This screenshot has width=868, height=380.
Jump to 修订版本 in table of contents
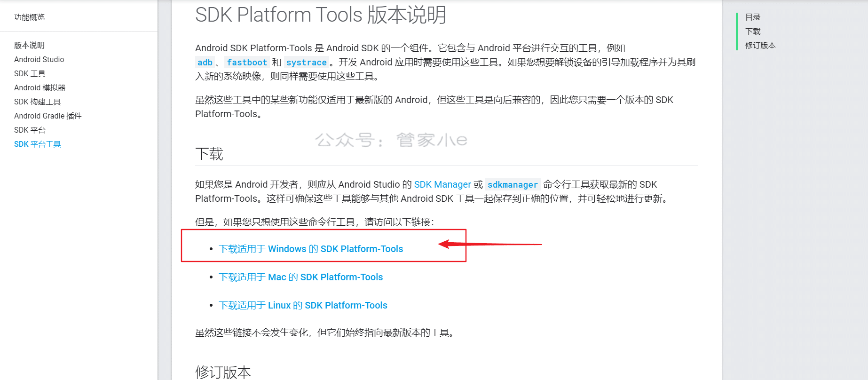click(x=760, y=46)
